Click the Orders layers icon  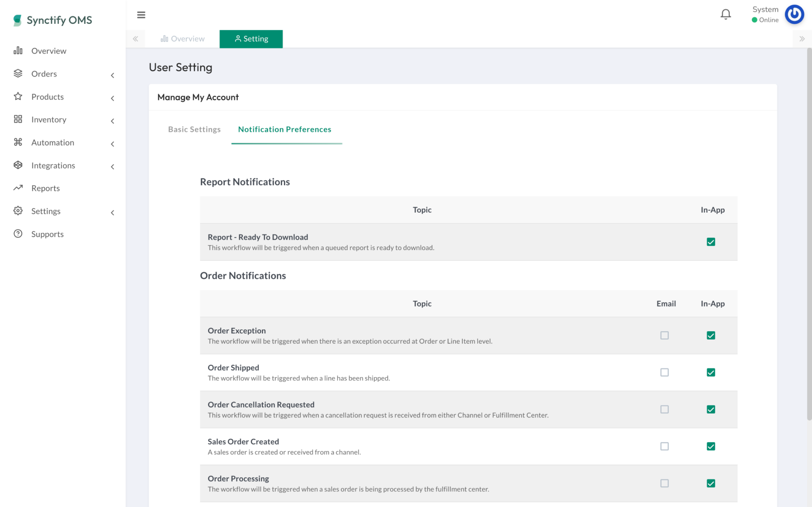pyautogui.click(x=18, y=73)
